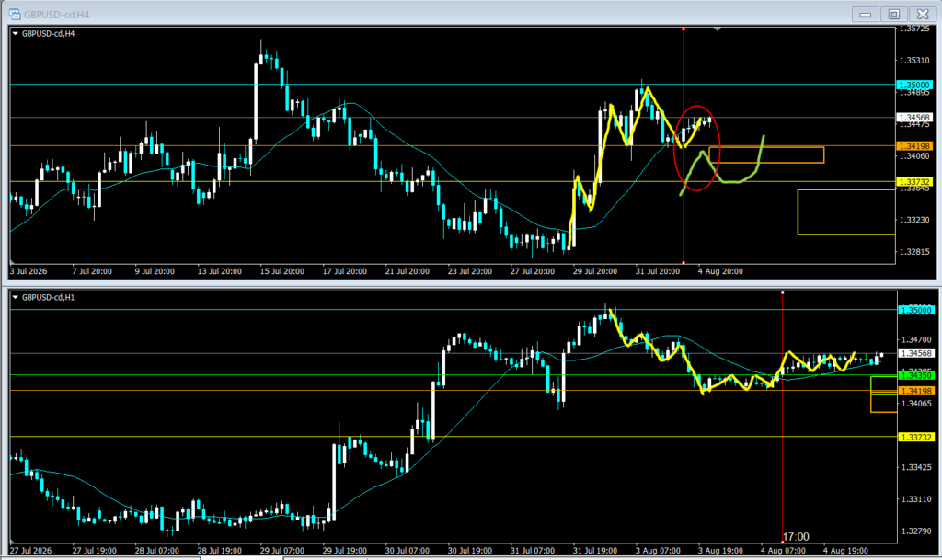Image resolution: width=942 pixels, height=560 pixels.
Task: Open the dropdown triangle beside GBPUSD-cd,H4 label
Action: point(16,34)
